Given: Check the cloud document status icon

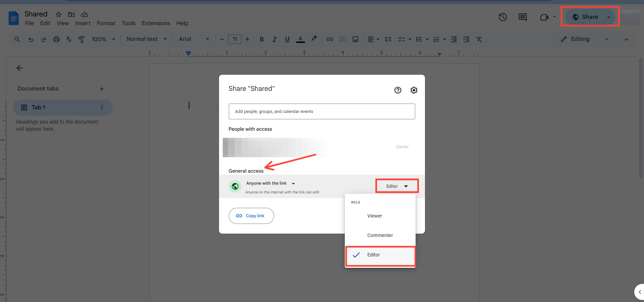Looking at the screenshot, I should (85, 14).
